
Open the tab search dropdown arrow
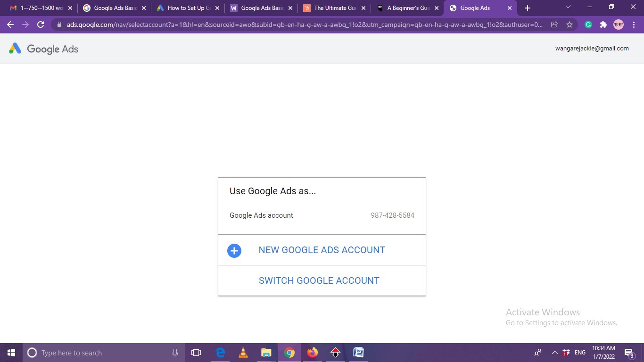coord(568,7)
